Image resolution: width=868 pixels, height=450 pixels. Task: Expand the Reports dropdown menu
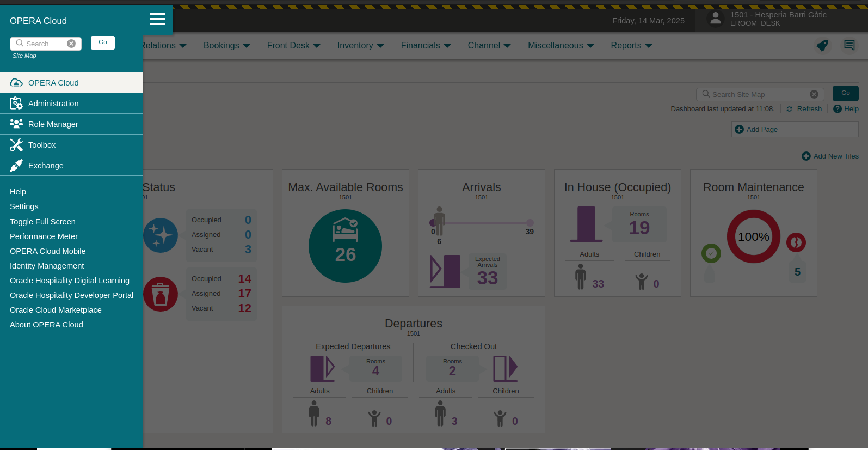(631, 46)
